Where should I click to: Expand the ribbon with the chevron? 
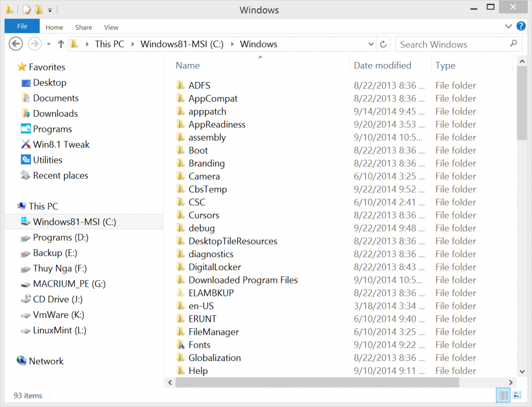tap(508, 26)
